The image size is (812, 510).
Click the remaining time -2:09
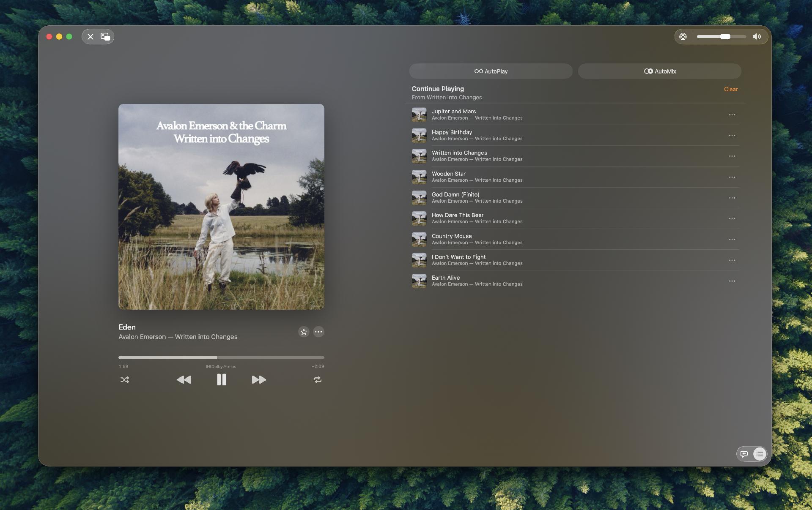tap(318, 367)
